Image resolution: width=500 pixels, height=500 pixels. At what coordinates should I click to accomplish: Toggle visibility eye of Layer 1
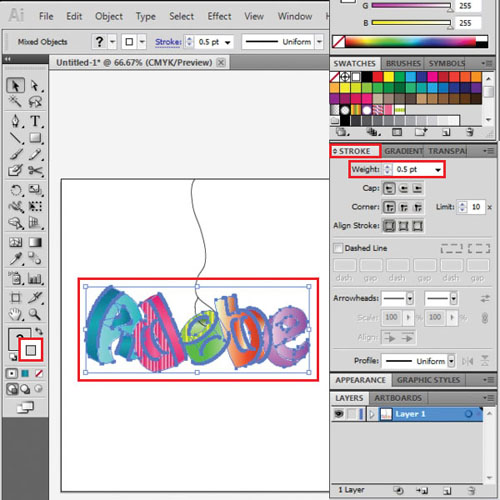pyautogui.click(x=339, y=414)
